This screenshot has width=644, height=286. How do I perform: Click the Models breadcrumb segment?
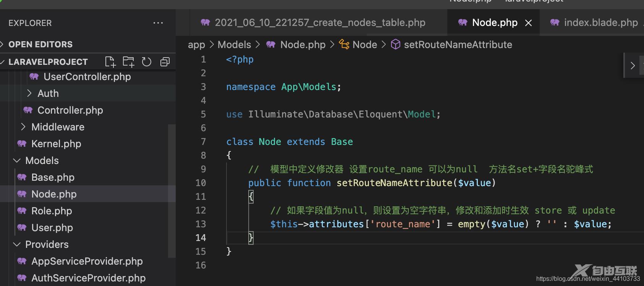[234, 45]
